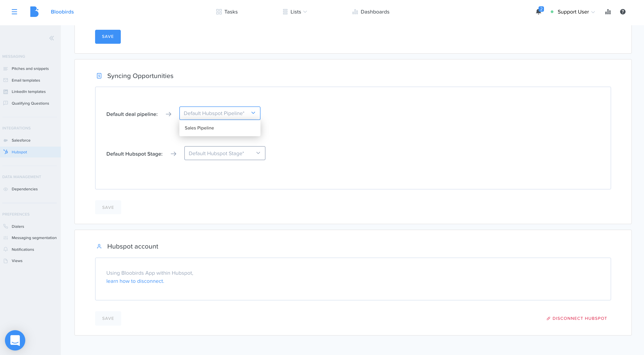Click the Pitches and snippets lines icon
The image size is (644, 355).
[x=5, y=69]
